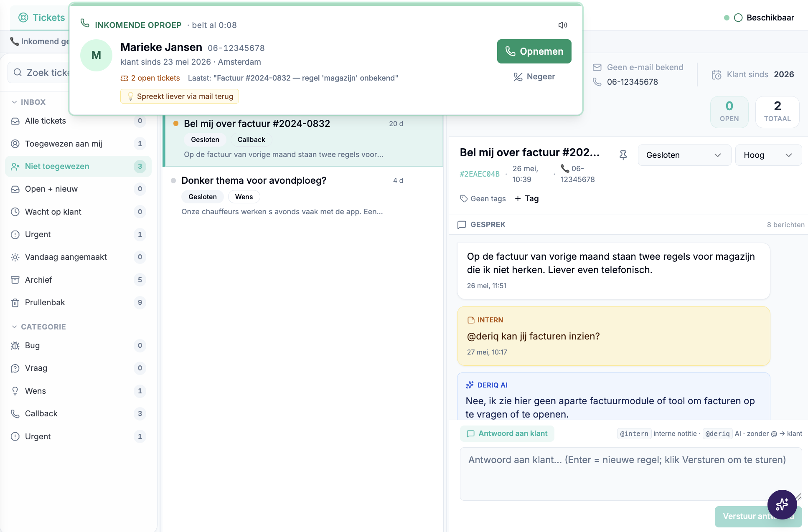Click the Wens tag on dark theme ticket

point(244,197)
